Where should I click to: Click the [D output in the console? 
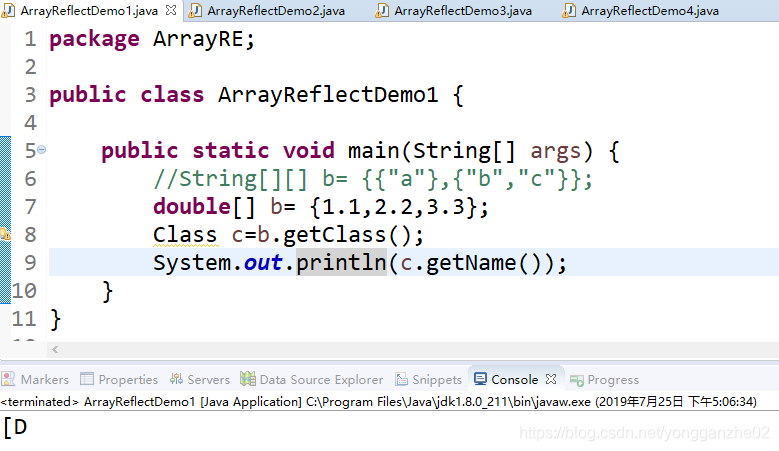coord(15,428)
